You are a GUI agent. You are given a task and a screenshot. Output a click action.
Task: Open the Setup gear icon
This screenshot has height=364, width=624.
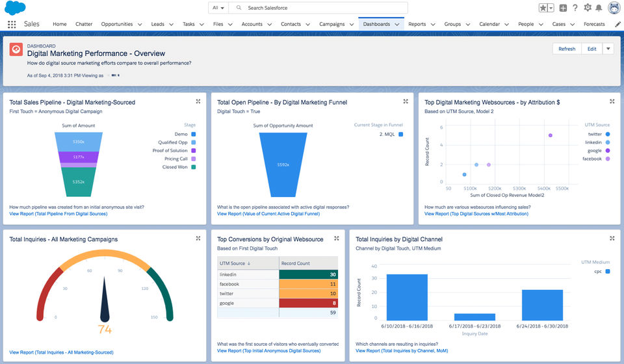click(x=588, y=8)
